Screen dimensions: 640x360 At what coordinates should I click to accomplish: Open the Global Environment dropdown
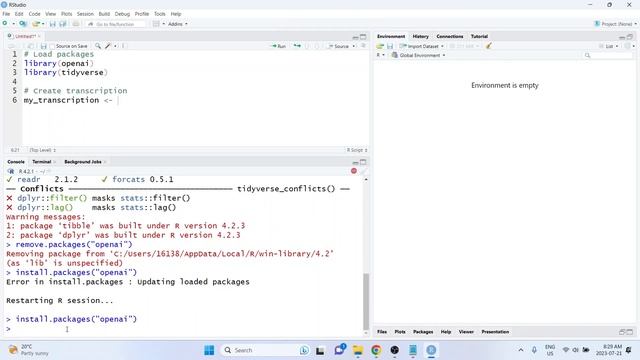point(418,55)
